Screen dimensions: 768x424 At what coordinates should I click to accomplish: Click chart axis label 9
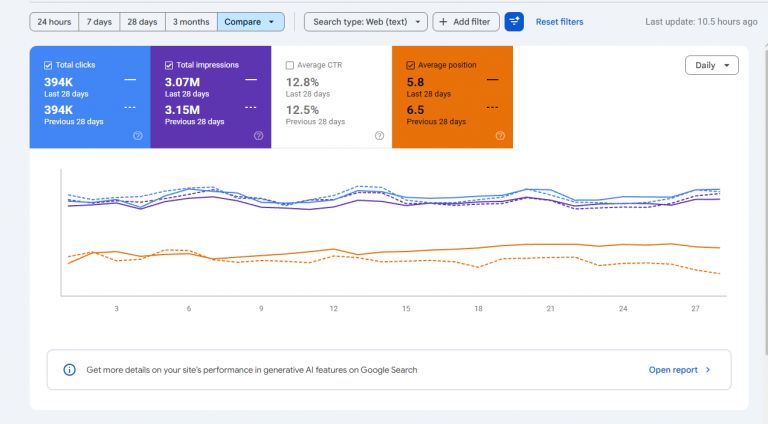[261, 308]
